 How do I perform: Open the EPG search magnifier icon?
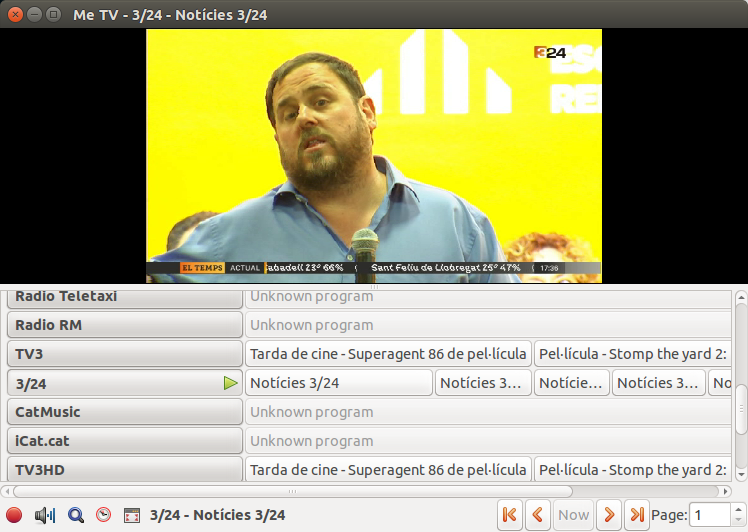pyautogui.click(x=75, y=515)
